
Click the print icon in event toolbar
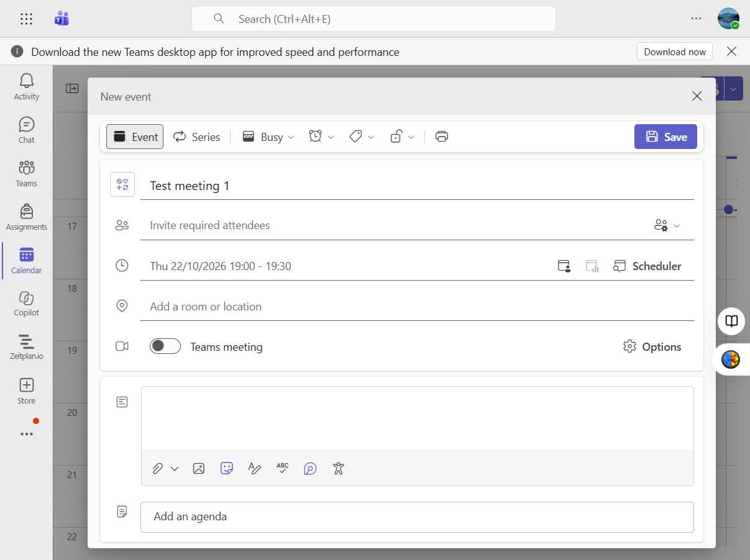442,137
